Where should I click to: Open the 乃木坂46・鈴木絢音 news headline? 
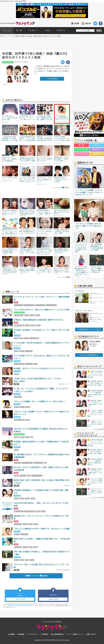[41, 331]
